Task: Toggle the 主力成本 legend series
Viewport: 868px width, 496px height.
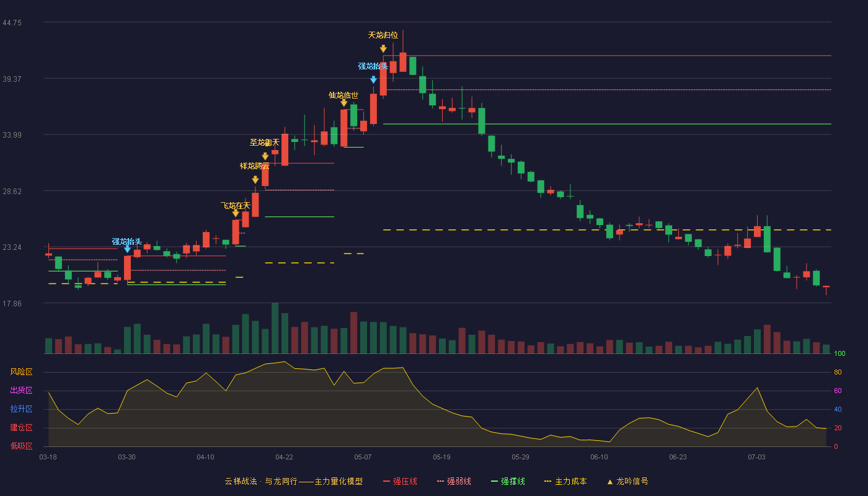Action: 565,481
